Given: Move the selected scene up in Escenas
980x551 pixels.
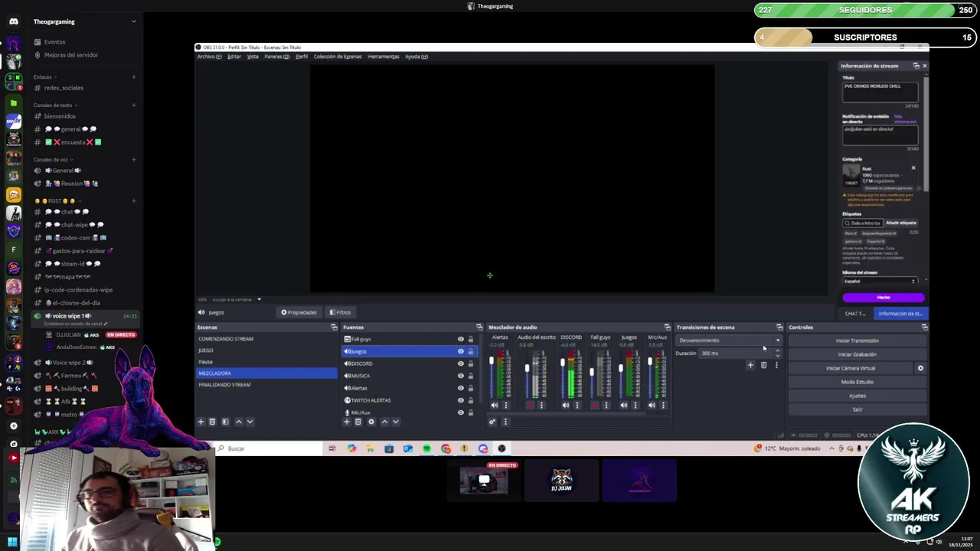Looking at the screenshot, I should [x=238, y=422].
